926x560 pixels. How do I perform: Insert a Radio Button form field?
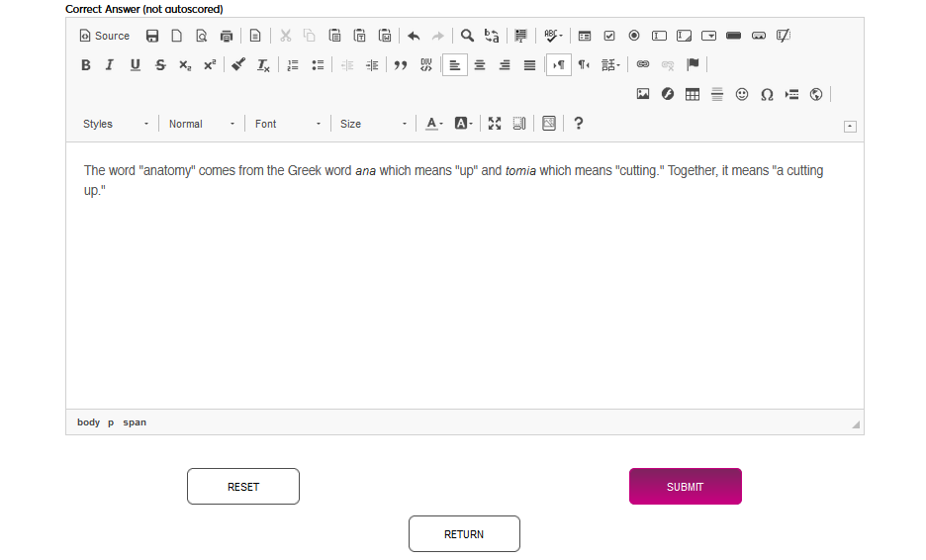pos(634,36)
